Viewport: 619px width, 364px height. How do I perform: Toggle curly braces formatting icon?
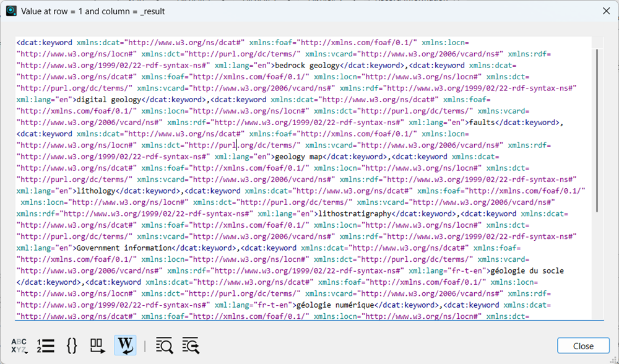click(72, 346)
